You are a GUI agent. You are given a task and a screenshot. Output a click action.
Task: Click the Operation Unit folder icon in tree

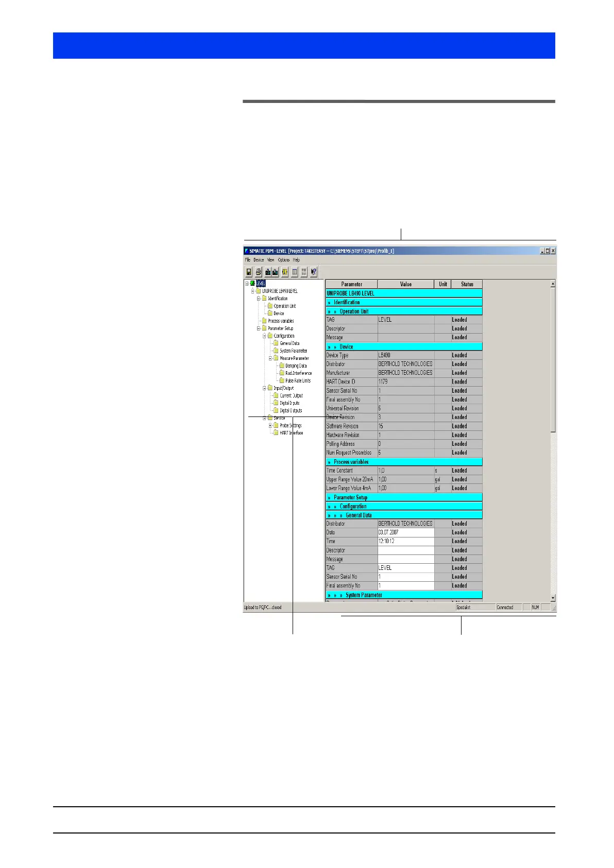[x=270, y=306]
